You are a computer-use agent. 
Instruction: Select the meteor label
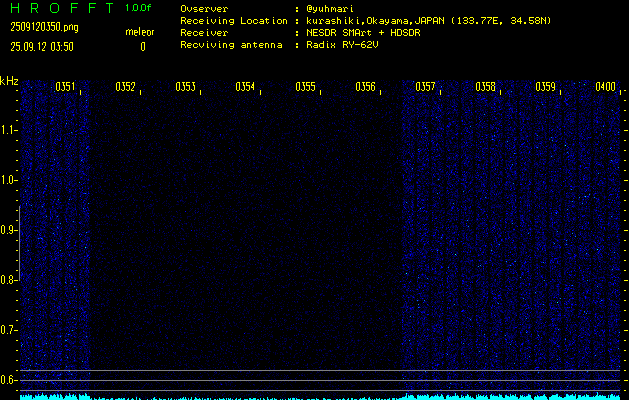point(140,32)
